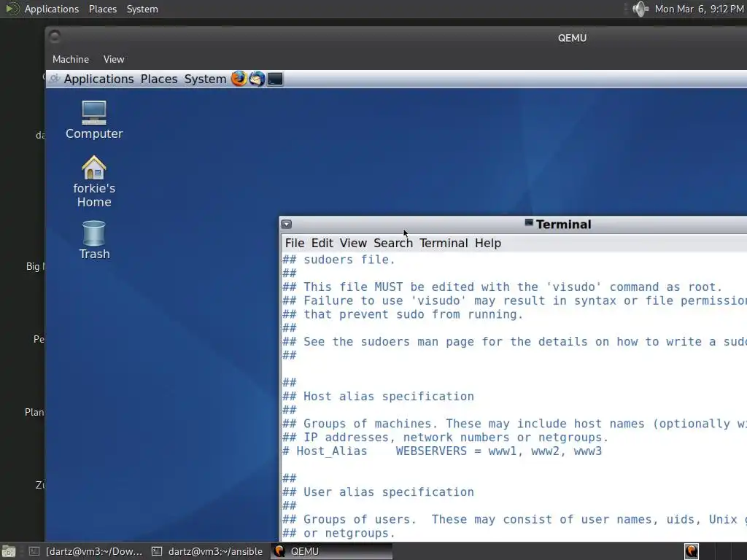Click the show desktop icon in taskbar
Image resolution: width=747 pixels, height=560 pixels.
(9, 551)
